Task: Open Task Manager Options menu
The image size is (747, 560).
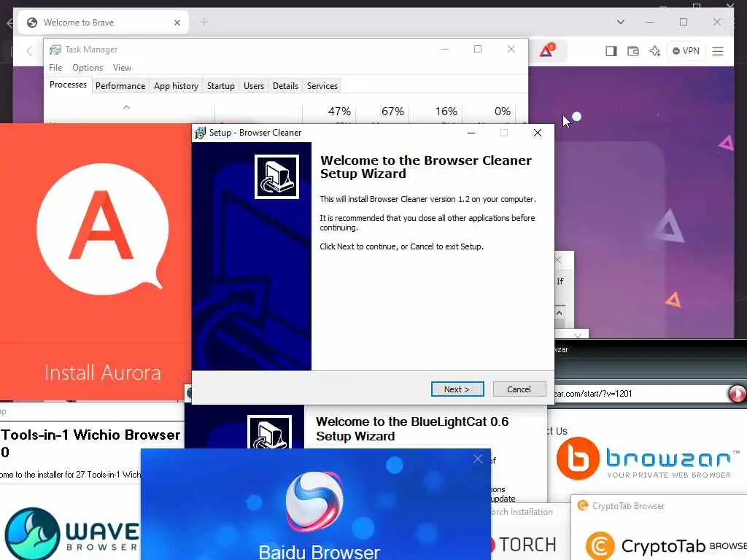Action: click(x=88, y=68)
